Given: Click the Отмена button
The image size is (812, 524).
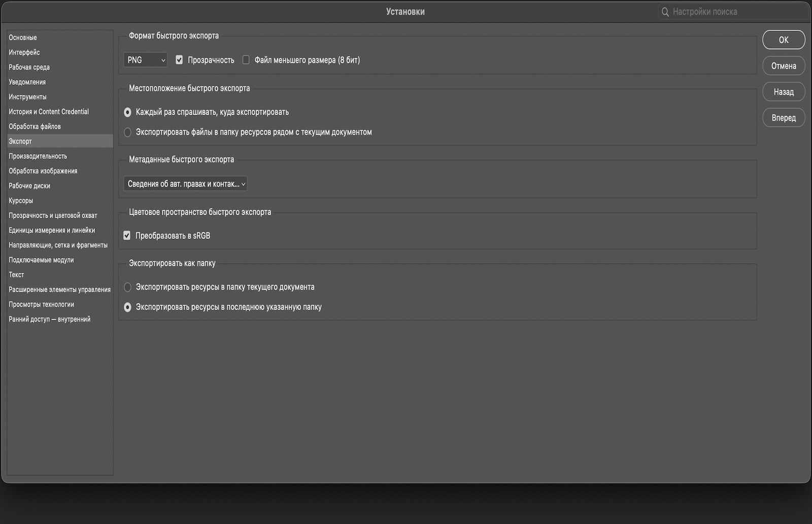Looking at the screenshot, I should (x=784, y=66).
